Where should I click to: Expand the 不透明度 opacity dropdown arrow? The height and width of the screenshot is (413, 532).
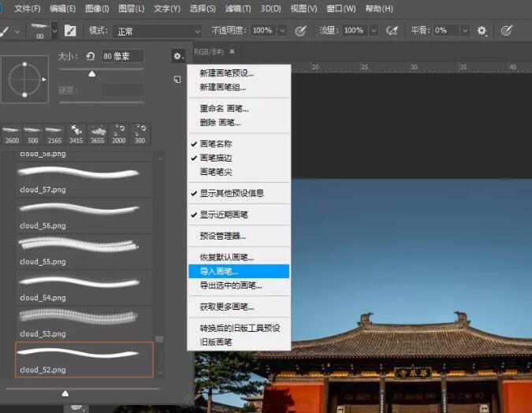(281, 31)
